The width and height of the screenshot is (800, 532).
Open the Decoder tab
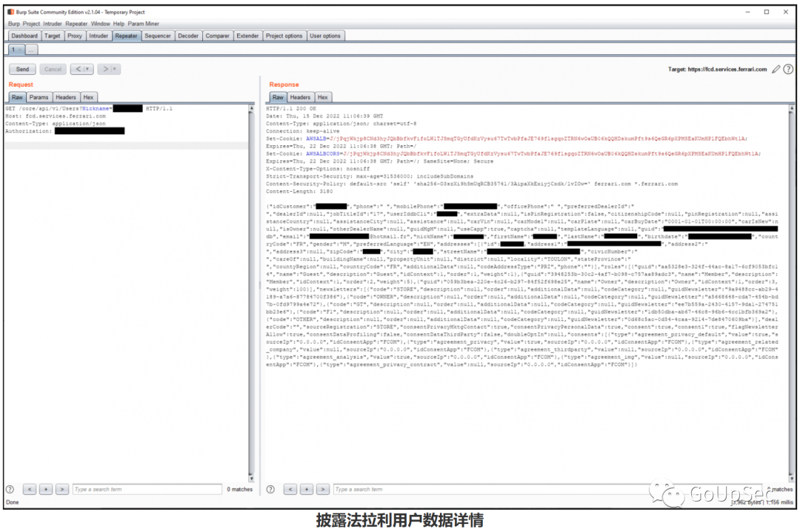click(187, 36)
